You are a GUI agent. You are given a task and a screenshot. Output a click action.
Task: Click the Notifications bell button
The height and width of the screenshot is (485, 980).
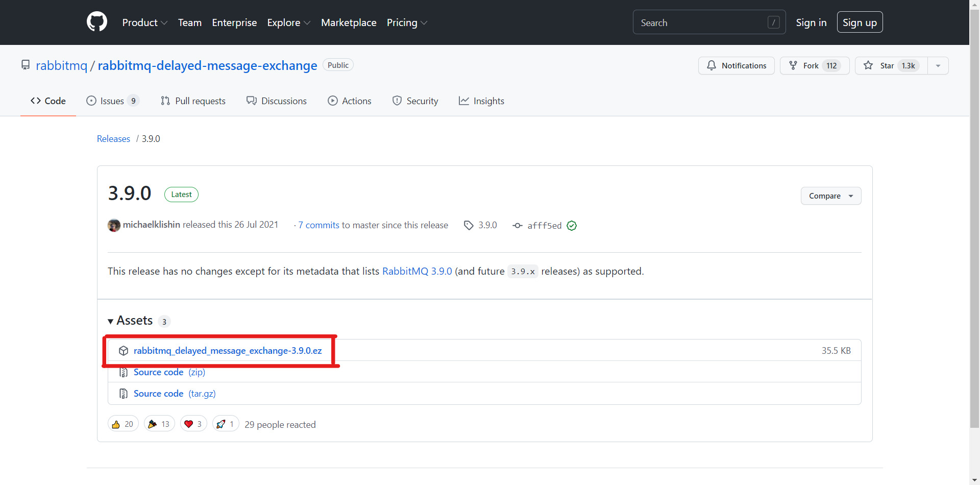click(736, 65)
